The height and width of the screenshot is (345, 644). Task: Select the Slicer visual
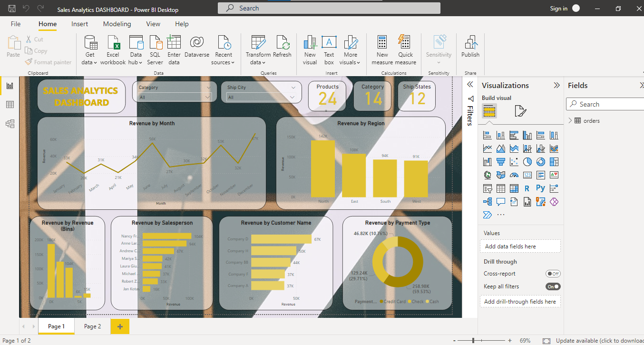click(487, 188)
